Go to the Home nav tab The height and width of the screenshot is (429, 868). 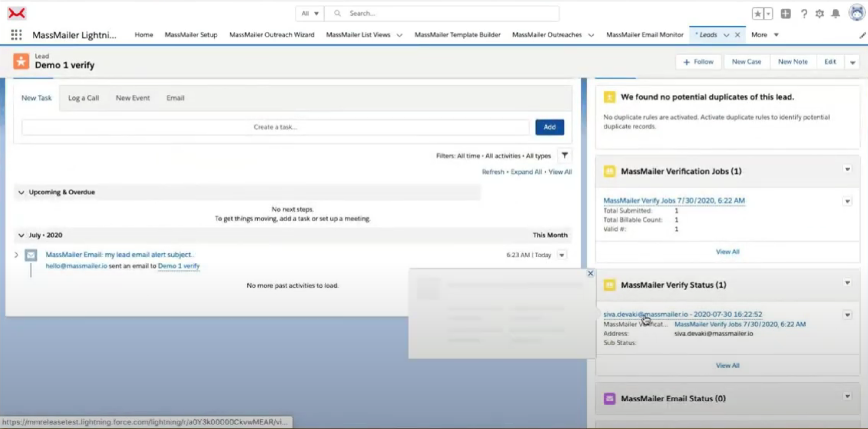pyautogui.click(x=144, y=35)
